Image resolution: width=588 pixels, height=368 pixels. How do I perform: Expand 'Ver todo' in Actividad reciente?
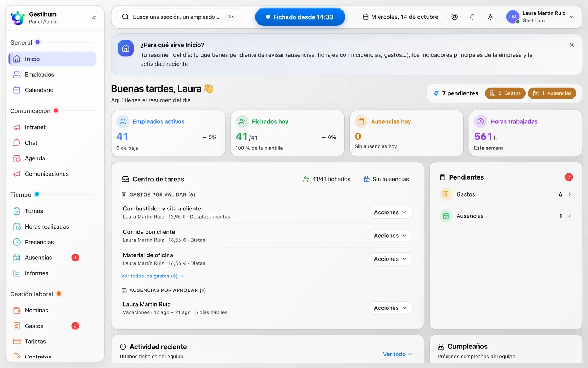click(x=397, y=354)
